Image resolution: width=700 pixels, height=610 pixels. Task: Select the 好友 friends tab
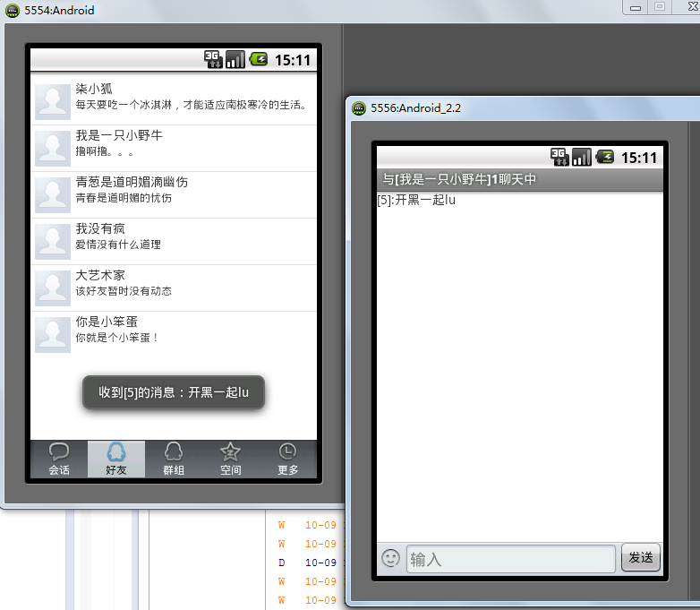point(116,459)
